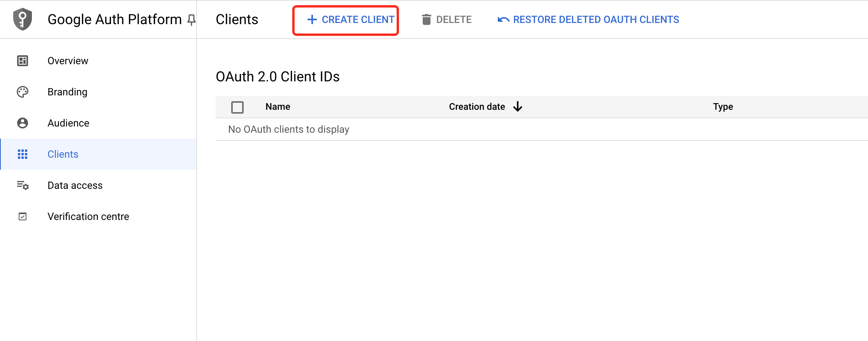Open the Verification centre page
This screenshot has height=341, width=868.
[98, 216]
